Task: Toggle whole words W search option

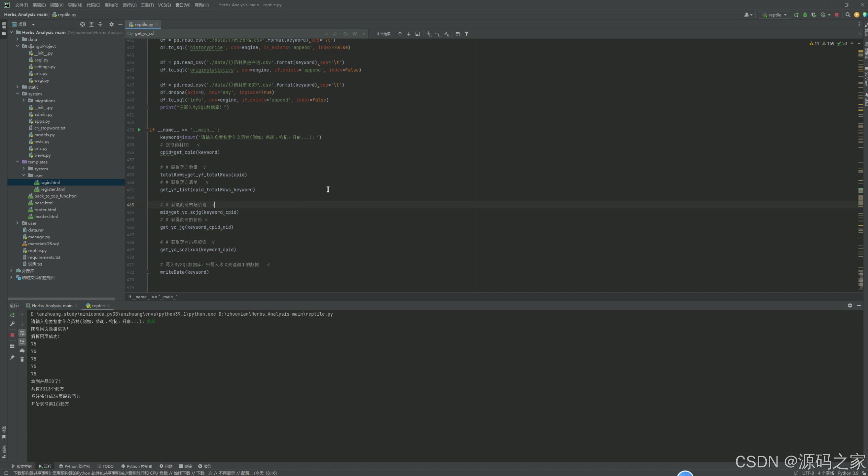Action: point(354,34)
